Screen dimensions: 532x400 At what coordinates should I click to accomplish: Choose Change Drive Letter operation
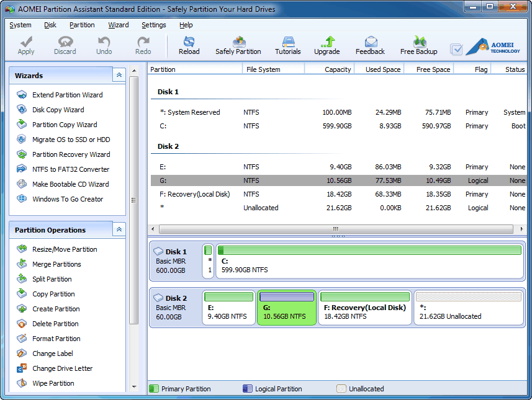[55, 368]
